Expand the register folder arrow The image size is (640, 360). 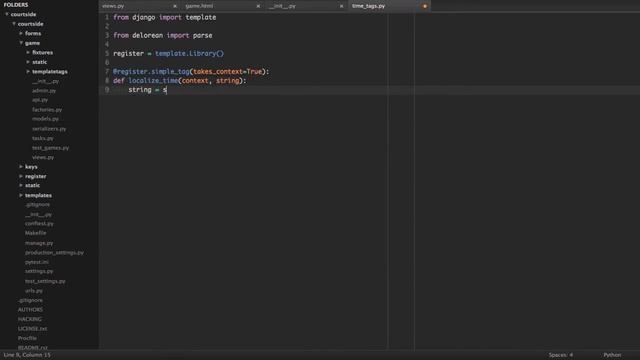21,176
